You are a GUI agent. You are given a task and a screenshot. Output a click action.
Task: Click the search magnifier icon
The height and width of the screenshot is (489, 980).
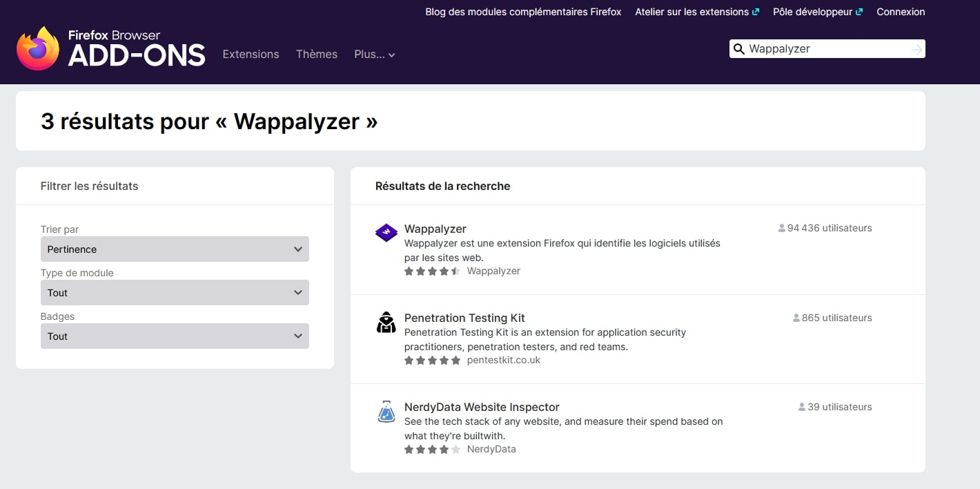click(x=738, y=49)
